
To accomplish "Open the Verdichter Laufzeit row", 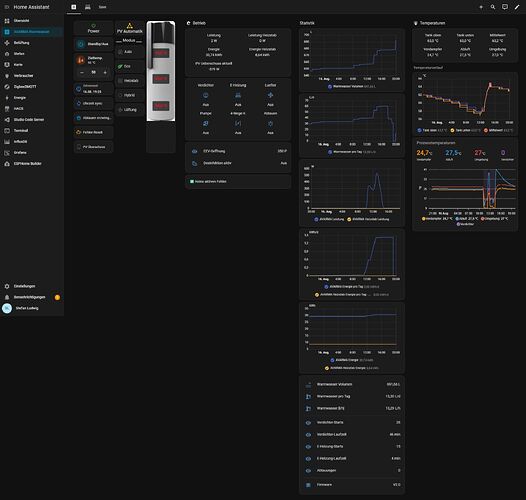I will click(x=352, y=435).
